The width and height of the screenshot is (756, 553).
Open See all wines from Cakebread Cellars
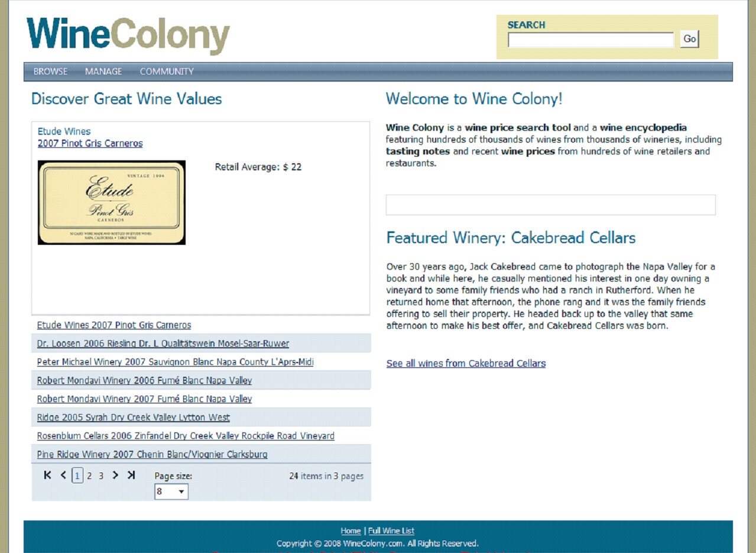tap(466, 363)
